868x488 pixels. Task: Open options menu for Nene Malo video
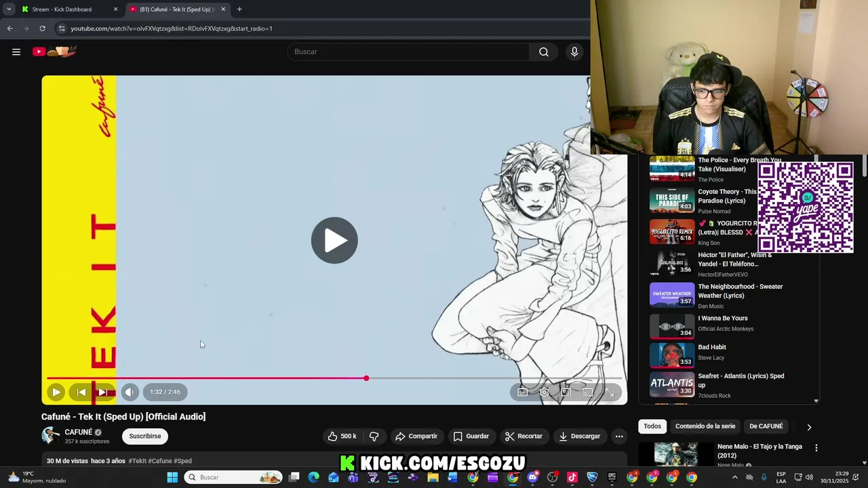click(x=816, y=447)
